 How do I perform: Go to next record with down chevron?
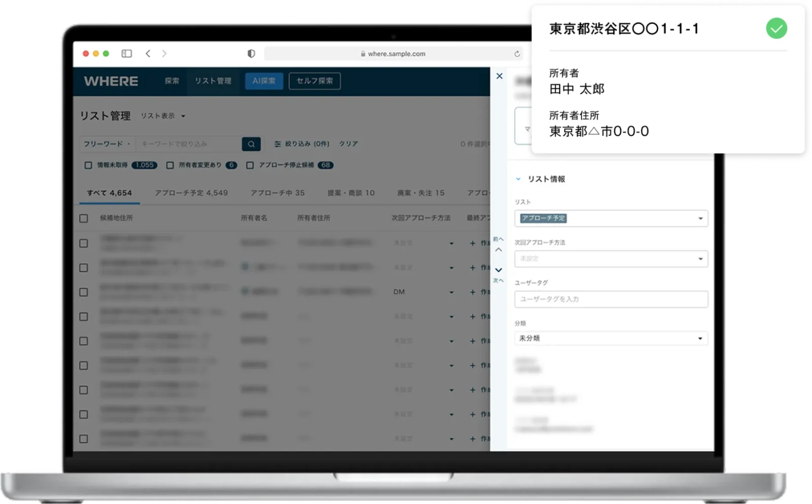pyautogui.click(x=498, y=270)
